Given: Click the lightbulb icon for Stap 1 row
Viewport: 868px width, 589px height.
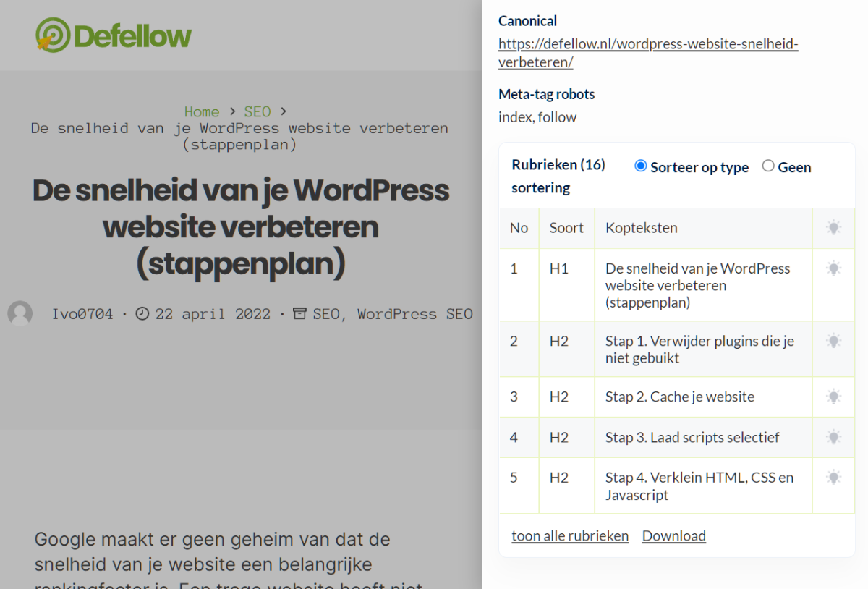Looking at the screenshot, I should tap(834, 341).
